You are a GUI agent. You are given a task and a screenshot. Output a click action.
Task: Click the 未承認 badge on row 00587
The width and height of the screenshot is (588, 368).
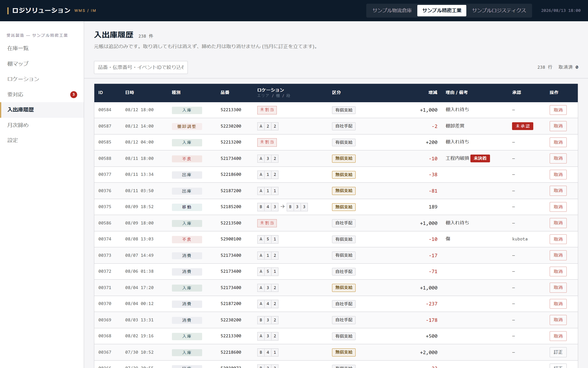click(x=522, y=126)
